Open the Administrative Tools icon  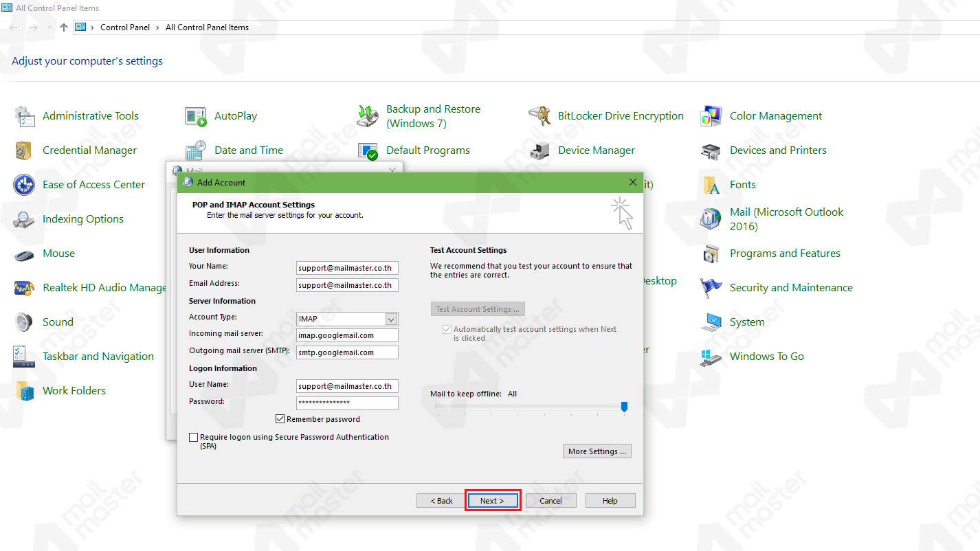click(24, 116)
